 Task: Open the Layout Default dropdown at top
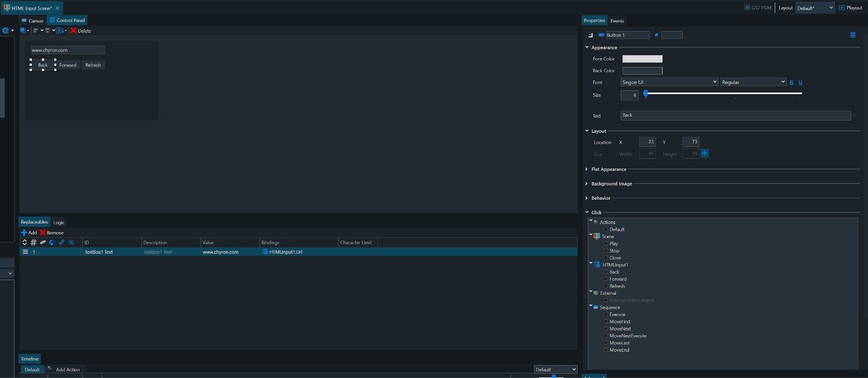[814, 8]
